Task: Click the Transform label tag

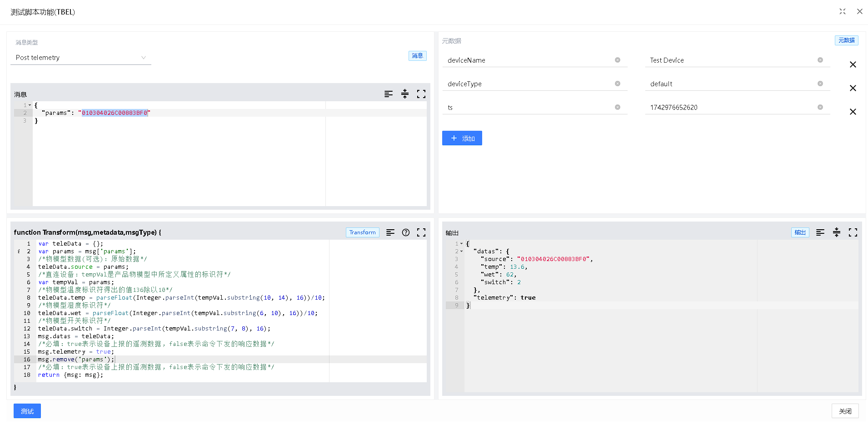Action: (362, 232)
